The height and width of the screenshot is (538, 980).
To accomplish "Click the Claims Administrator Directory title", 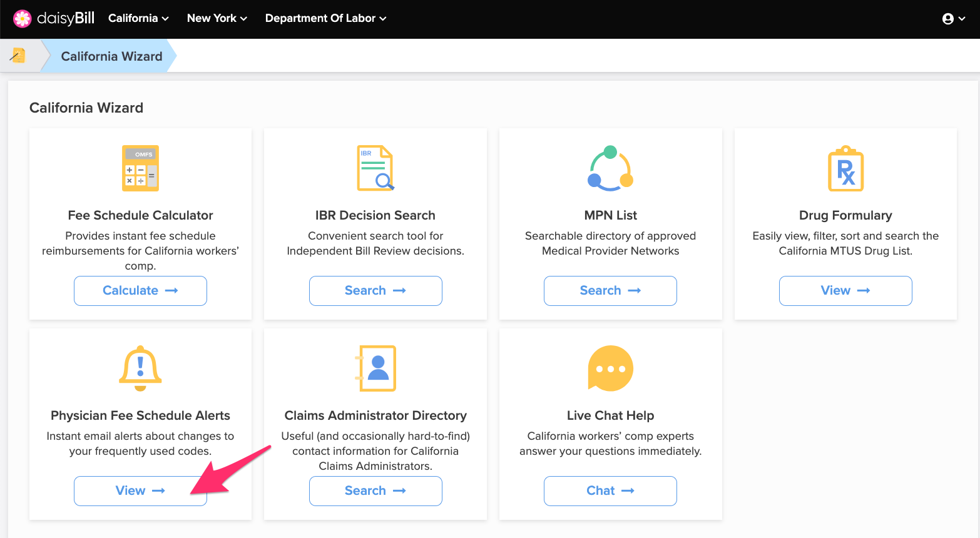I will tap(375, 415).
